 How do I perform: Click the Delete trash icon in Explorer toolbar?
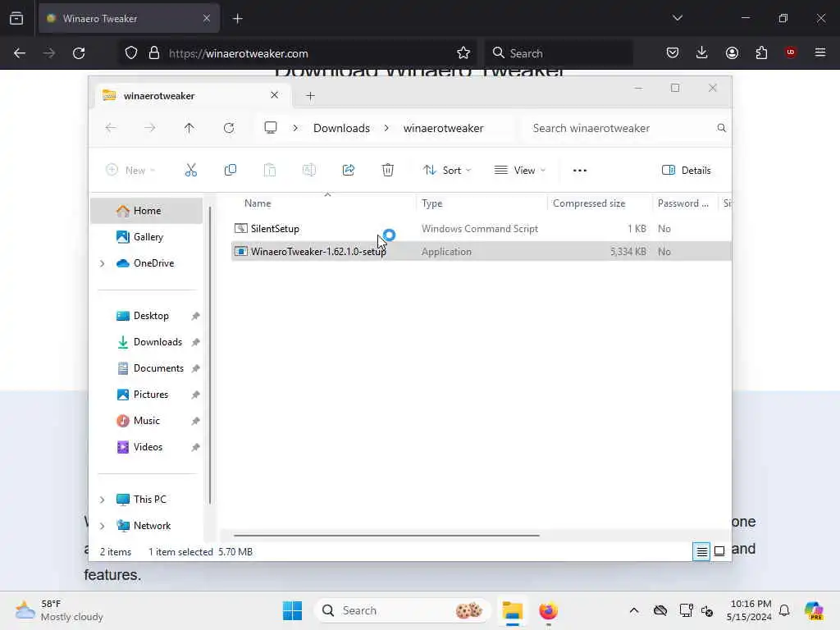[x=388, y=171]
